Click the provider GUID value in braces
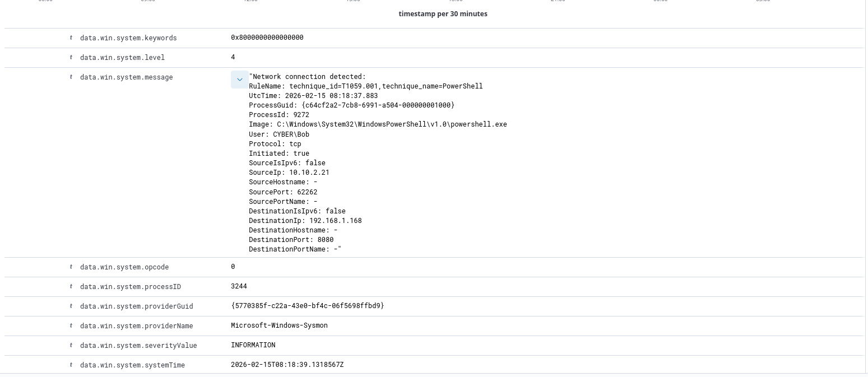 pos(307,306)
